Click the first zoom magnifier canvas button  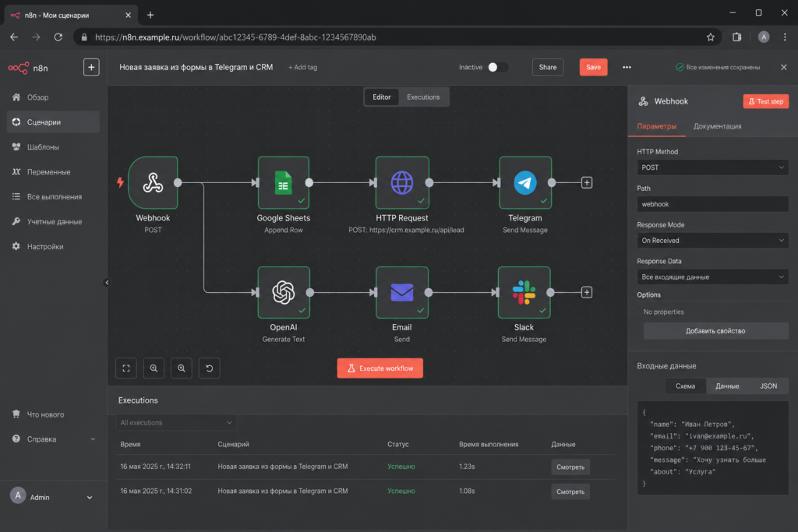coord(154,368)
